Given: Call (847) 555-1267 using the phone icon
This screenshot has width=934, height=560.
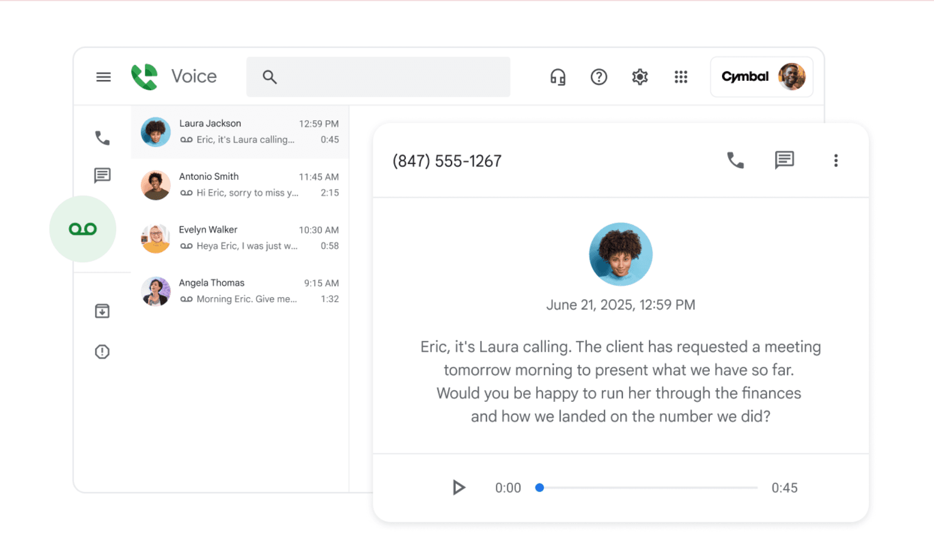Looking at the screenshot, I should [x=736, y=160].
